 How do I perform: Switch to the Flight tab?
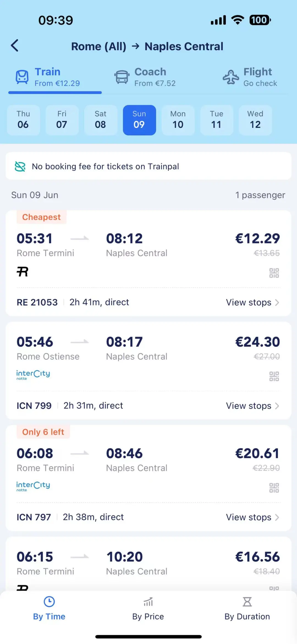point(250,77)
